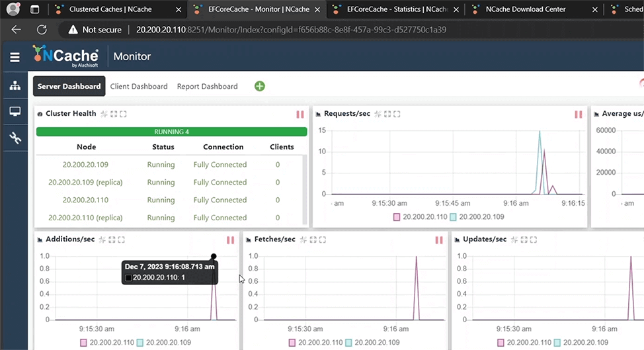Open the monitor screen sidebar icon
Viewport: 644px width, 350px height.
tap(15, 111)
